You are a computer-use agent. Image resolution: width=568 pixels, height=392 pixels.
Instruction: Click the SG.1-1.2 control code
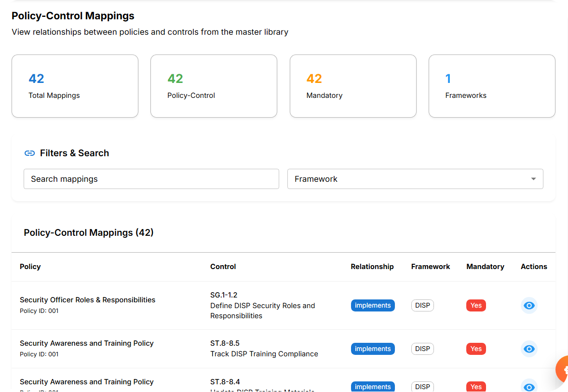(x=224, y=295)
